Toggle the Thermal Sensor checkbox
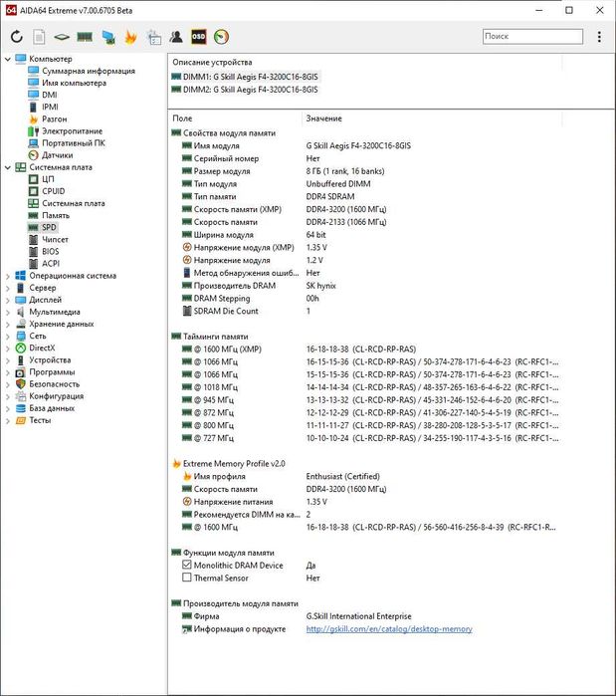The width and height of the screenshot is (616, 696). 187,578
